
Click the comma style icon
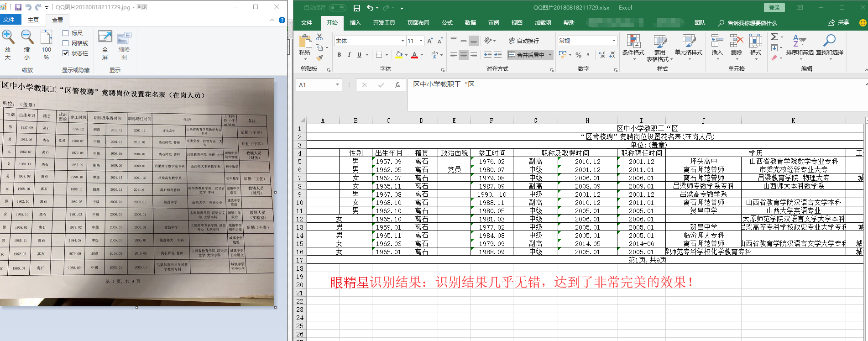click(588, 55)
